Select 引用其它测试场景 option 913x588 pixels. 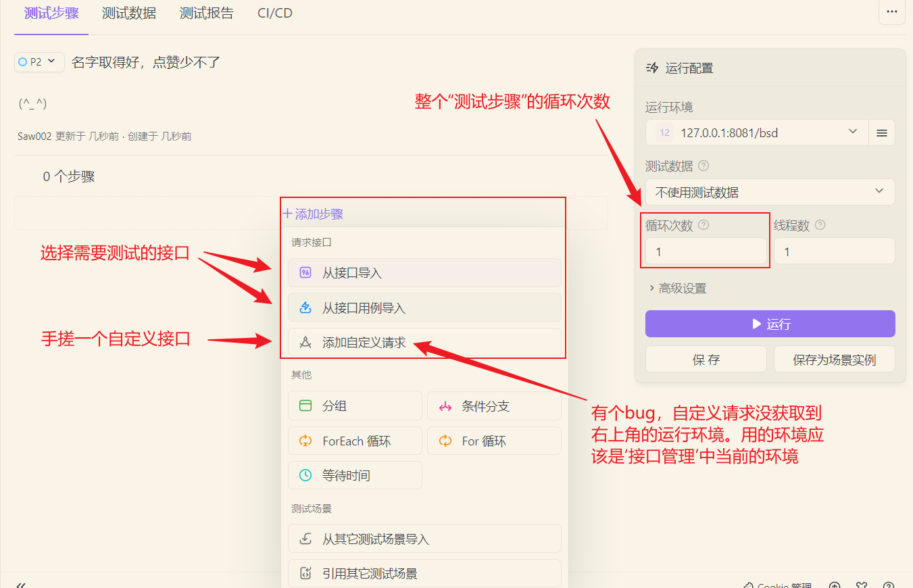(x=424, y=574)
